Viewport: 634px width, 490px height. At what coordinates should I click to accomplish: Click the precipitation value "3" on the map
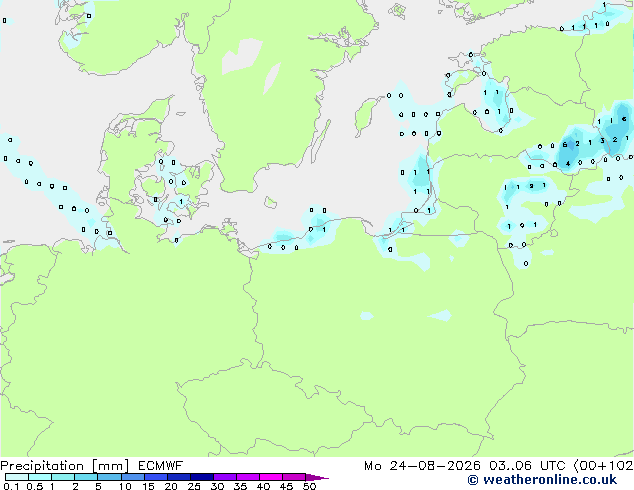click(x=602, y=141)
